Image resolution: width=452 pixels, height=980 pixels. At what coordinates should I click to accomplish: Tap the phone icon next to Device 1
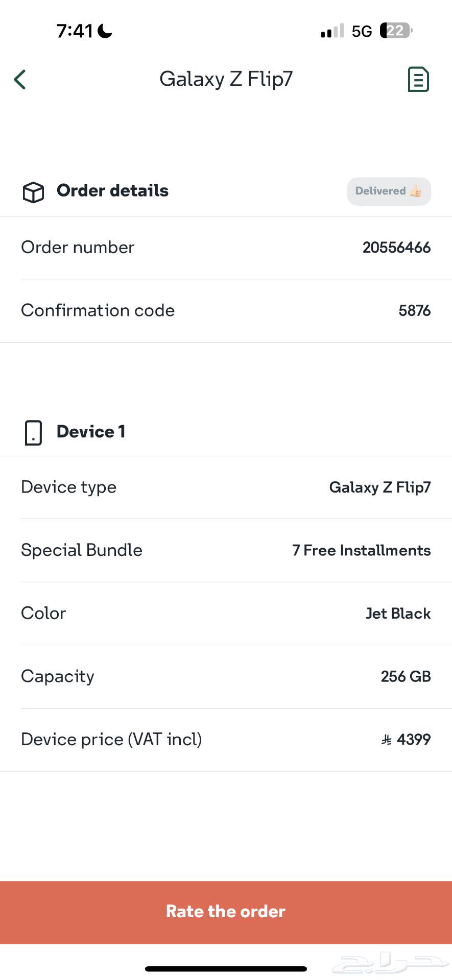click(33, 432)
